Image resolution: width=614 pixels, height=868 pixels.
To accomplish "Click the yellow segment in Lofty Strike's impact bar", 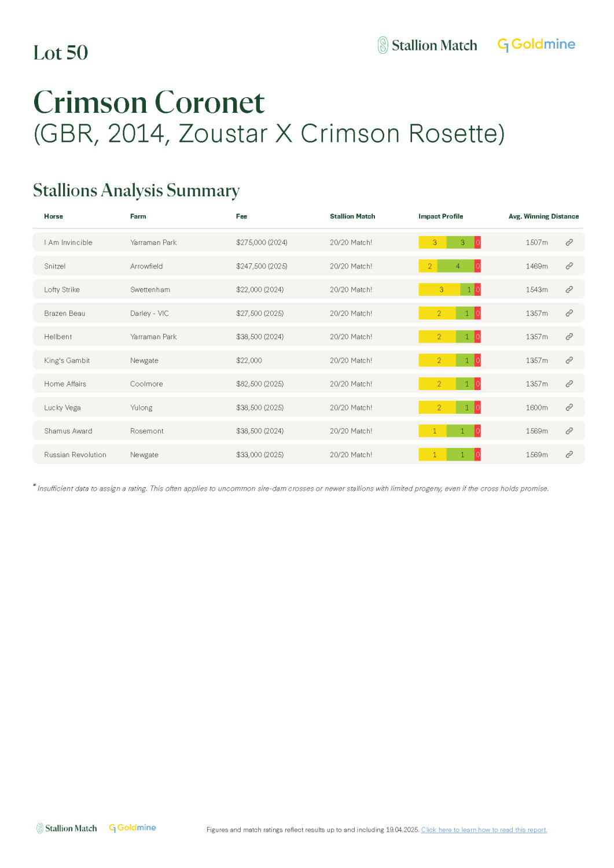I will coord(439,289).
